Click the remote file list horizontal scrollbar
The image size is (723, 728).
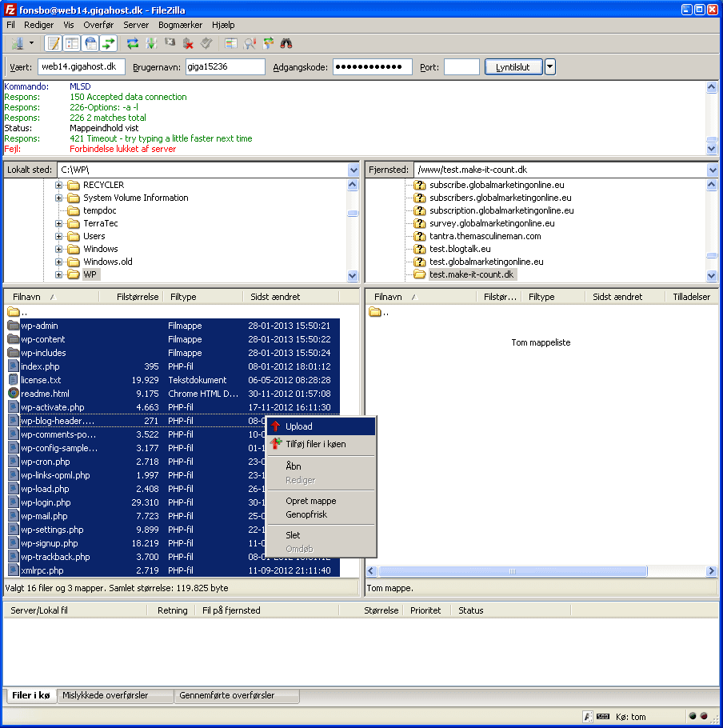(x=512, y=571)
